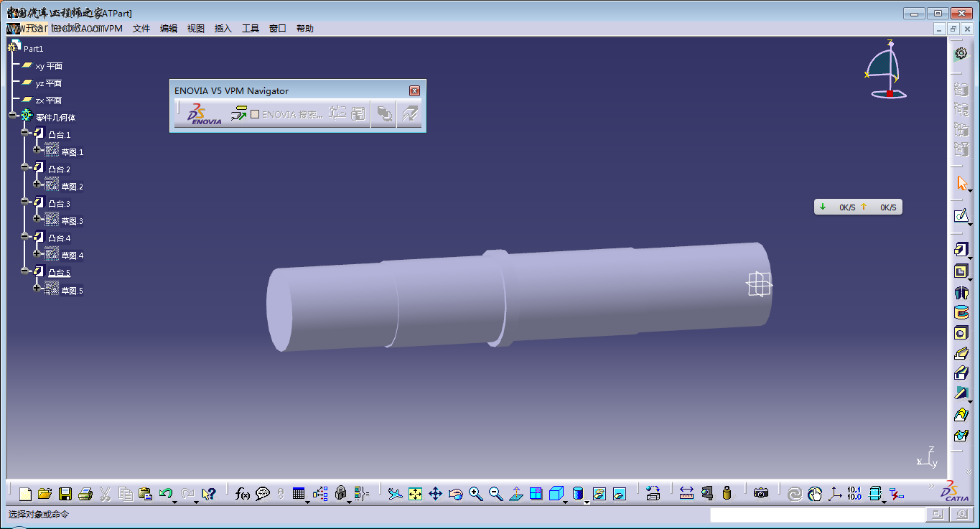This screenshot has width=980, height=529.
Task: Open the 文件 menu
Action: pyautogui.click(x=141, y=29)
